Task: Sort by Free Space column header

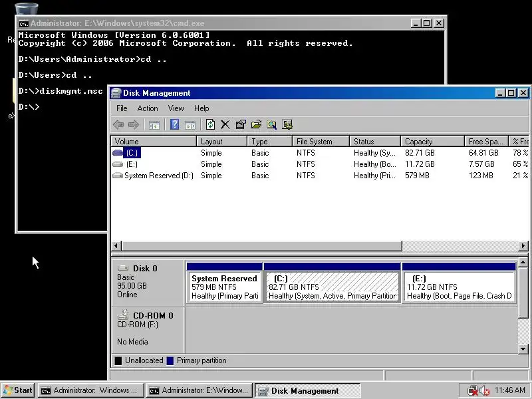Action: tap(487, 142)
